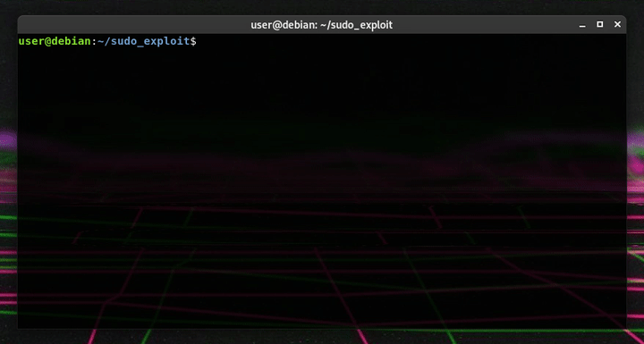
Task: Click the ~/sudo_exploit path in the prompt
Action: 143,41
